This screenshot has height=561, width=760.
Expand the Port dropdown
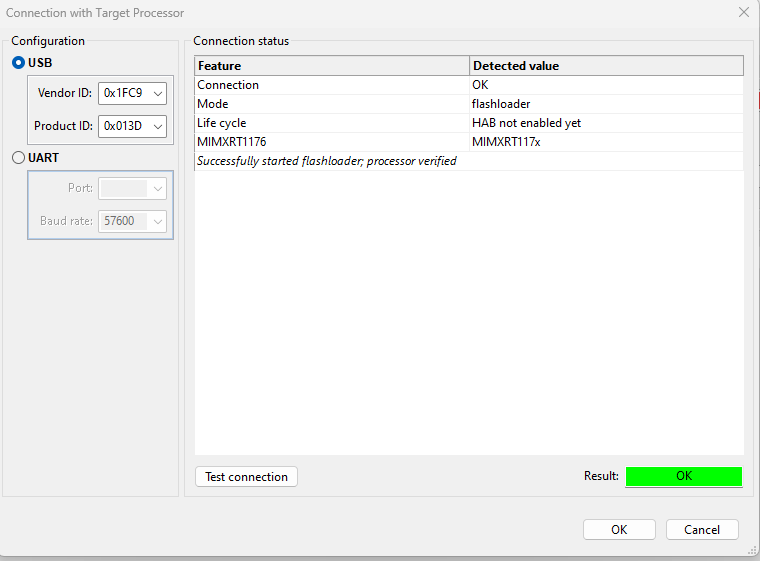tap(157, 188)
